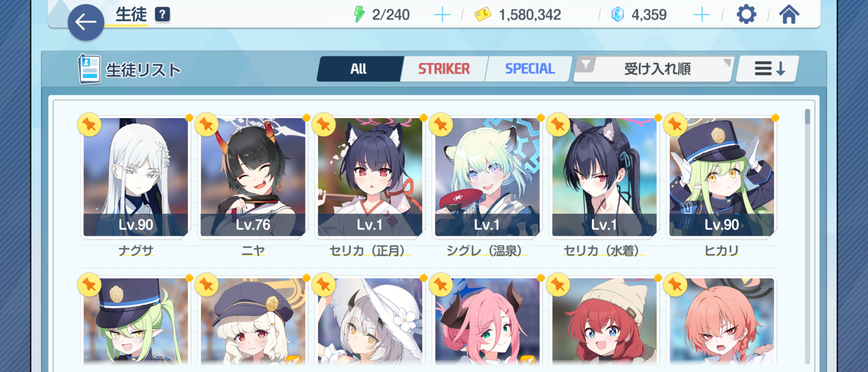
Task: Toggle the sort order direction button
Action: pos(768,69)
